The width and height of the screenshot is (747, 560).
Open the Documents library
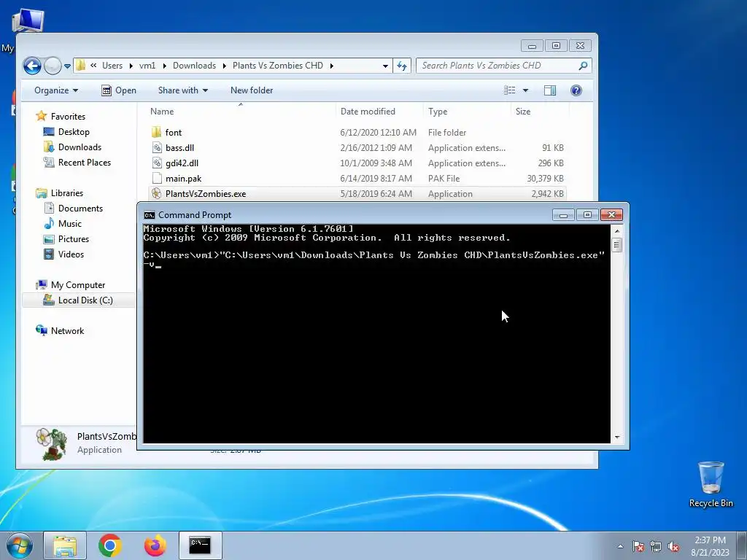point(80,208)
